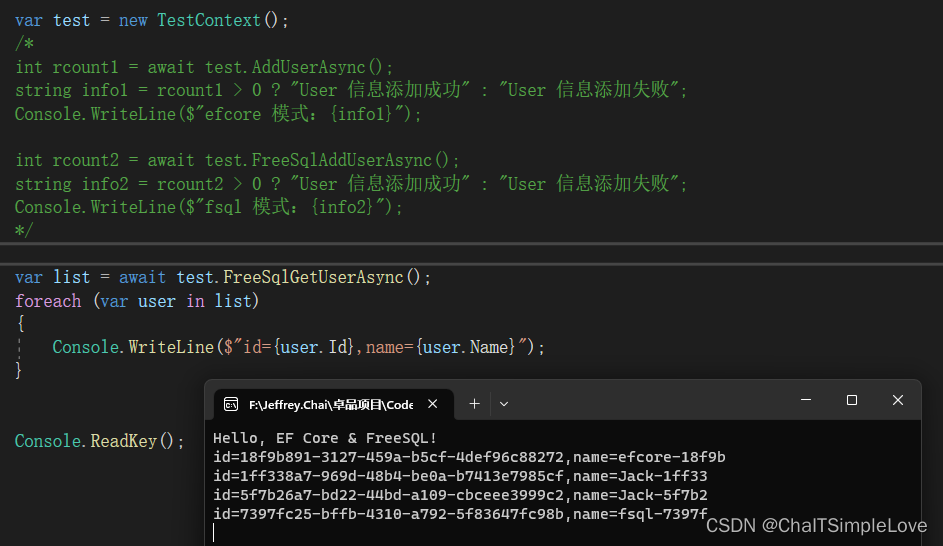Click the commented string info1 line
Image resolution: width=943 pixels, height=546 pixels.
click(x=351, y=90)
